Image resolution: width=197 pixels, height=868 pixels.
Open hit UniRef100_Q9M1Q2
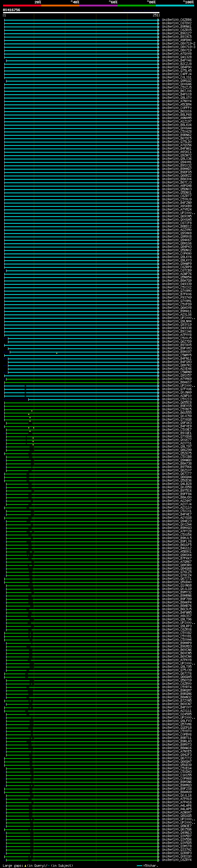[x=177, y=81]
